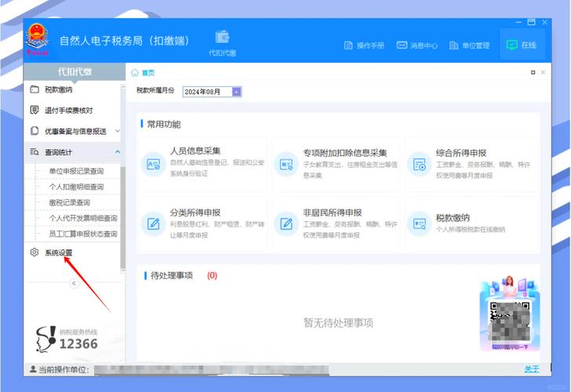This screenshot has height=392, width=571.
Task: Click the 当前操作单位 user icon
Action: pyautogui.click(x=33, y=369)
